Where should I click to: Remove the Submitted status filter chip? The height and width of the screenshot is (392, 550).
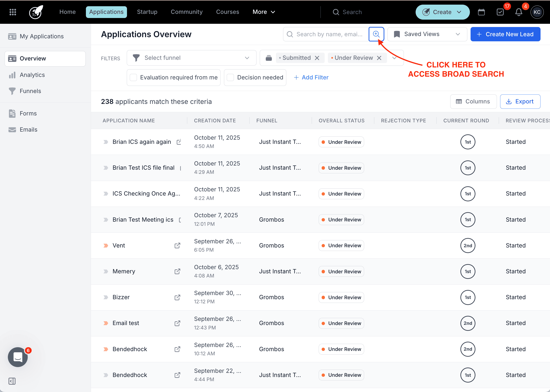tap(317, 58)
